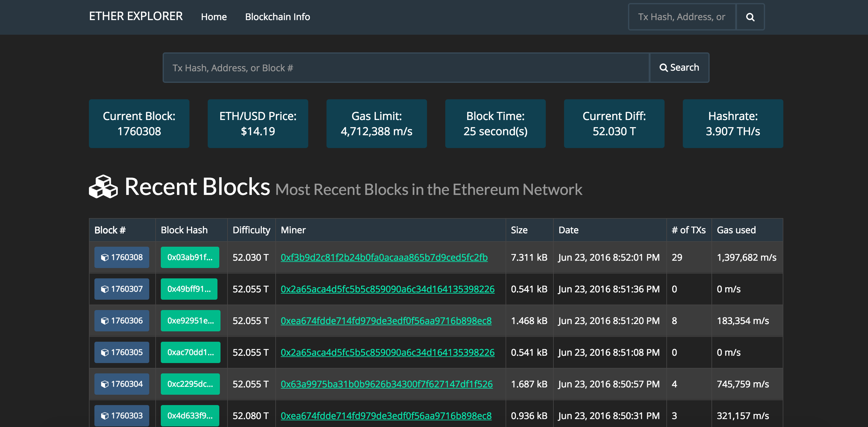Open miner 0x63a9975ba31b0b9626b34300f7f627147df1f526
This screenshot has height=427, width=868.
tap(387, 384)
